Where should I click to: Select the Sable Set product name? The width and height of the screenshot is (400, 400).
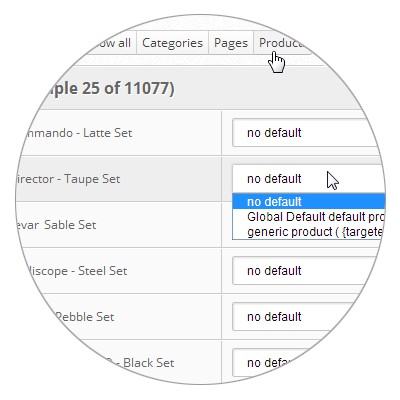pos(56,225)
